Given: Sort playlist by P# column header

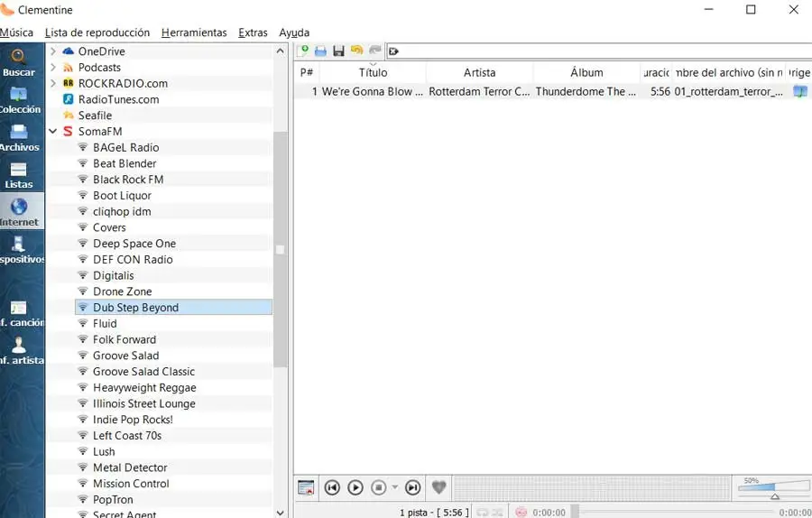Looking at the screenshot, I should click(x=307, y=72).
